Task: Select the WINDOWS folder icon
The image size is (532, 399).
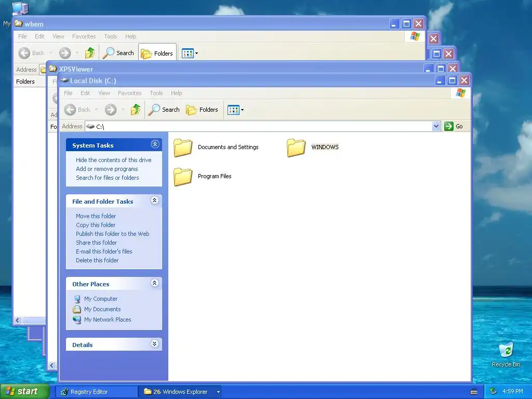Action: pos(296,147)
